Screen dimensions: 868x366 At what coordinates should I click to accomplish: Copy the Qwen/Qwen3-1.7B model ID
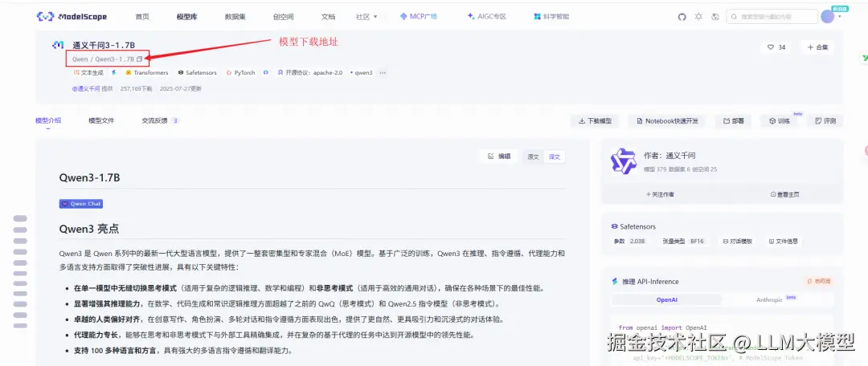click(x=140, y=59)
